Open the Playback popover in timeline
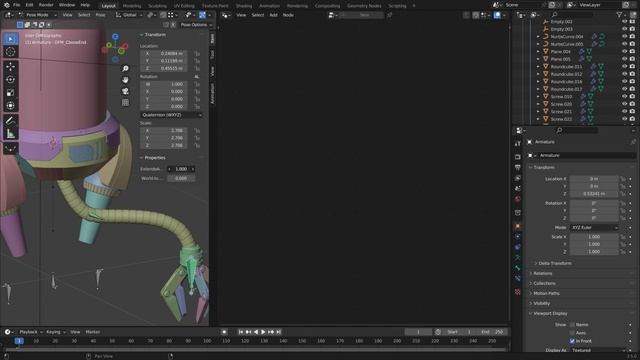 (31, 332)
